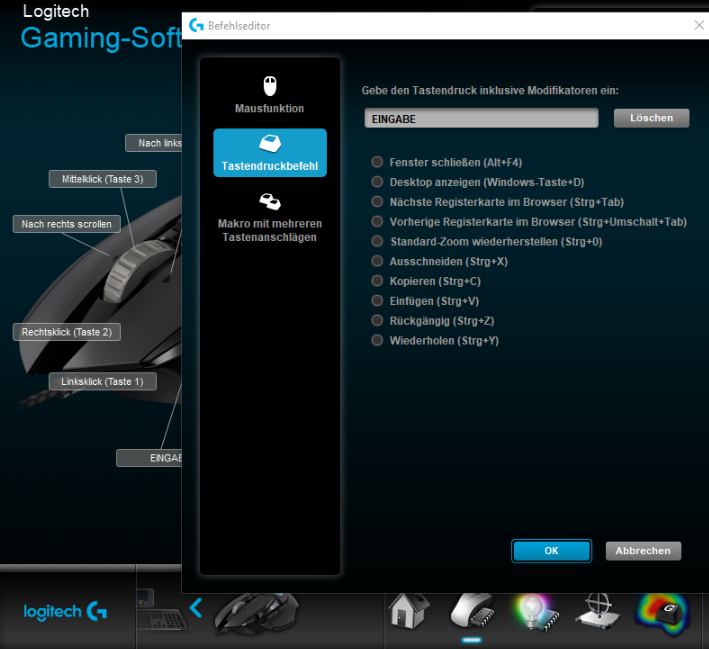This screenshot has height=649, width=709.
Task: Select Fenster schließen (Alt+F4) radio option
Action: [377, 162]
